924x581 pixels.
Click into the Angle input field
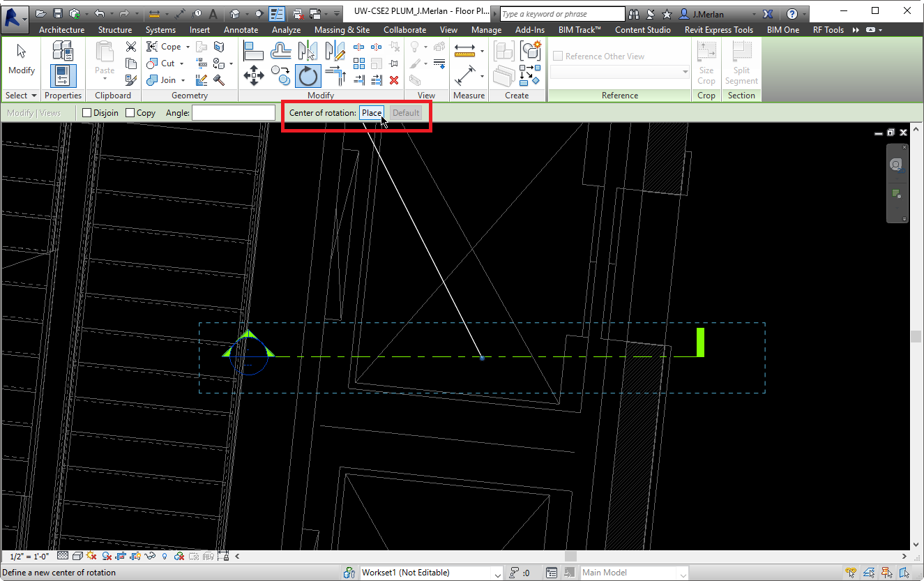pos(234,113)
